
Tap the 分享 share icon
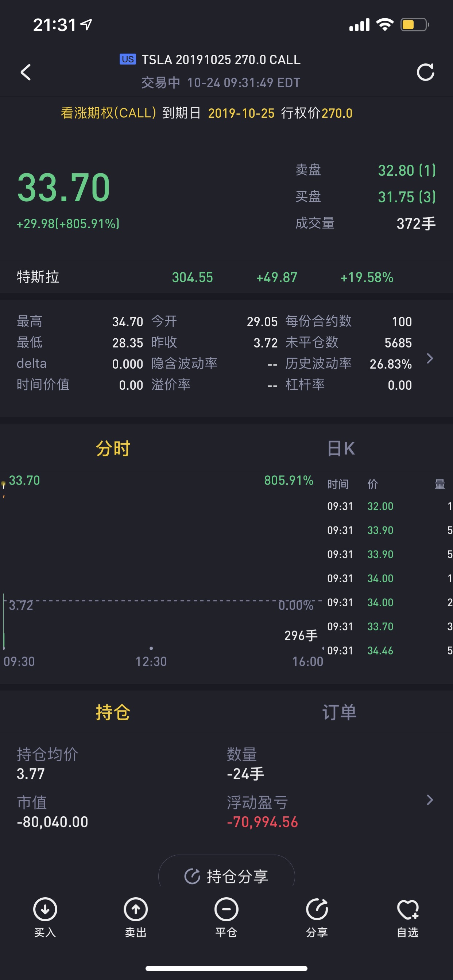[x=317, y=917]
